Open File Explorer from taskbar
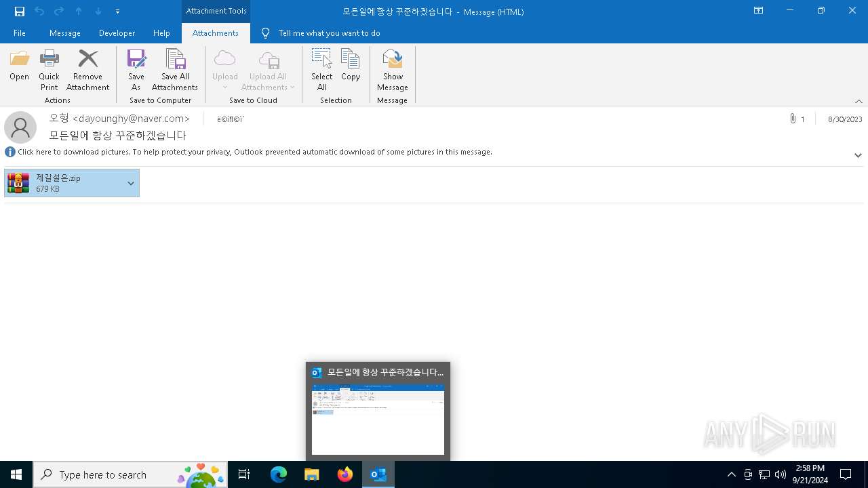Screen dimensions: 868x488 point(312,474)
